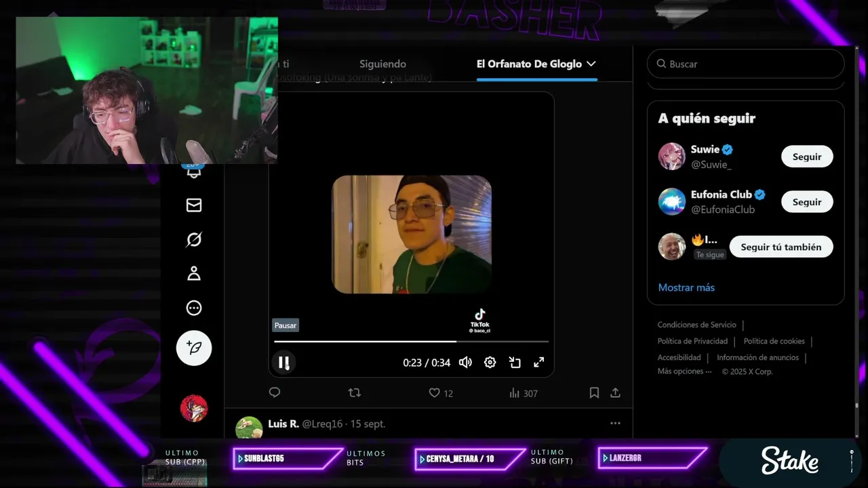868x488 pixels.
Task: Reply to the post via comment icon
Action: pyautogui.click(x=275, y=392)
